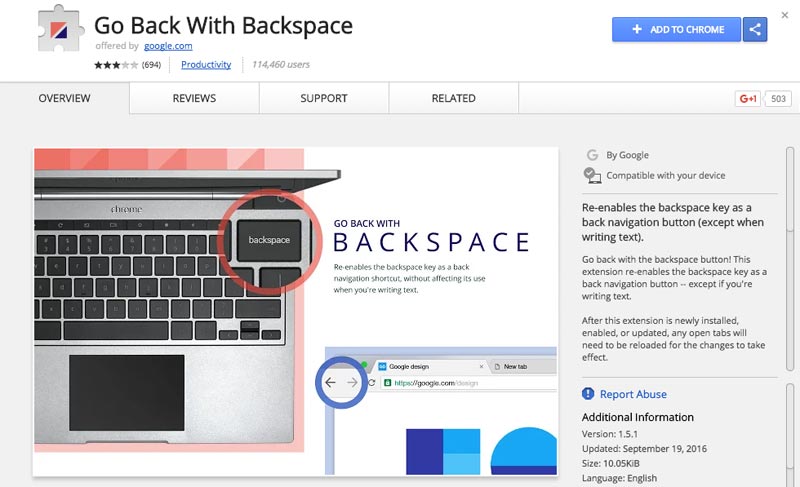Click the Google G logo beside By Google

[592, 155]
